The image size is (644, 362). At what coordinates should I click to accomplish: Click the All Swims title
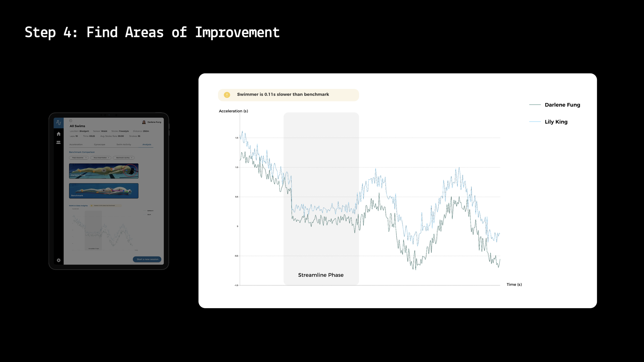tap(77, 126)
